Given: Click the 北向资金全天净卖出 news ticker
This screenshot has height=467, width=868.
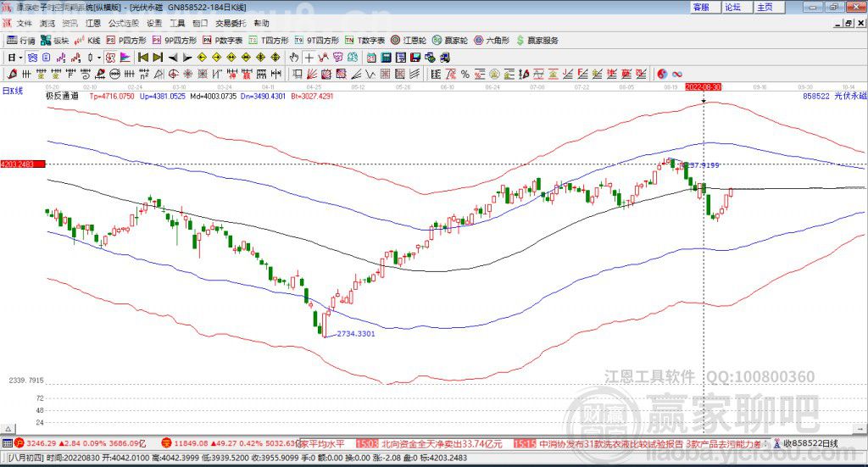Looking at the screenshot, I should [442, 444].
